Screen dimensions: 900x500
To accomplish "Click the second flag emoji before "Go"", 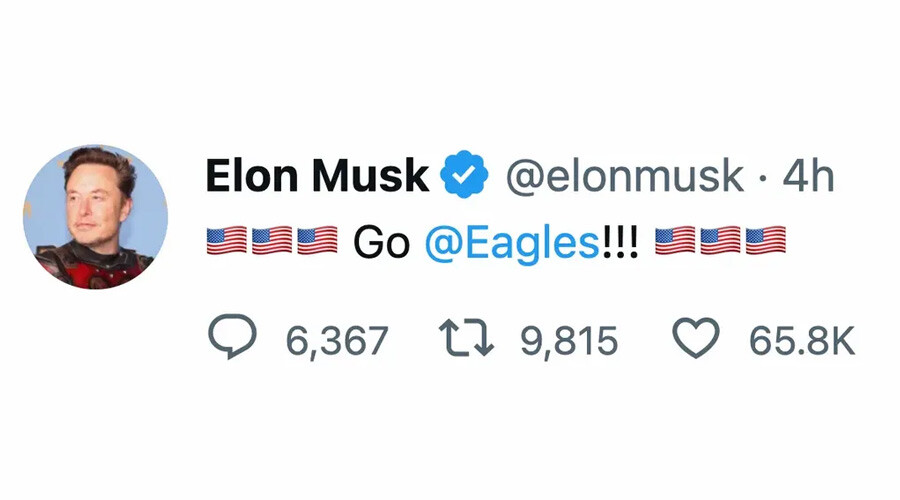I will [x=272, y=241].
